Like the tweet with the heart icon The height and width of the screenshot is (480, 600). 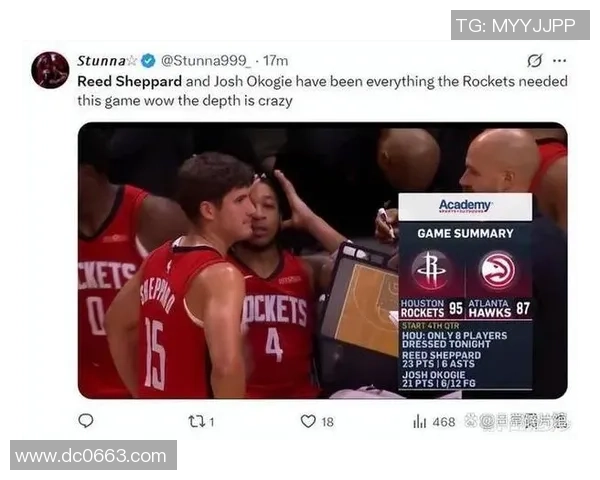point(308,421)
